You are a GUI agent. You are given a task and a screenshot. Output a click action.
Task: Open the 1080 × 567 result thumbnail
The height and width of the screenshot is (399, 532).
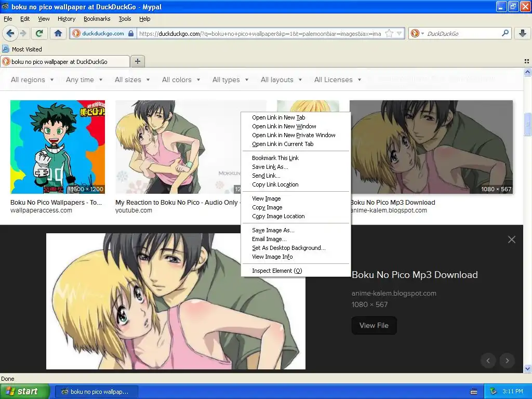[431, 147]
